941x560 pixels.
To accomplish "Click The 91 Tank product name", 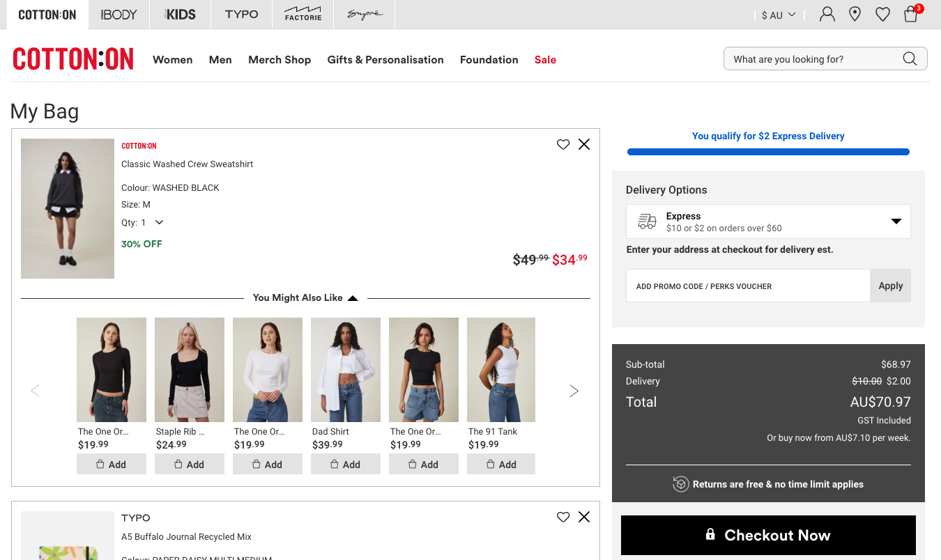I will (493, 432).
